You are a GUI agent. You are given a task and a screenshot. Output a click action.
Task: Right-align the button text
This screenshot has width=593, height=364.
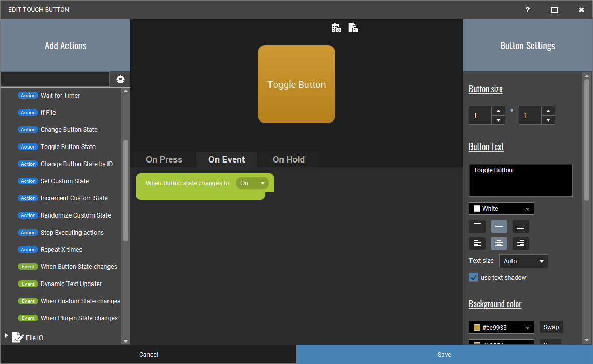520,244
